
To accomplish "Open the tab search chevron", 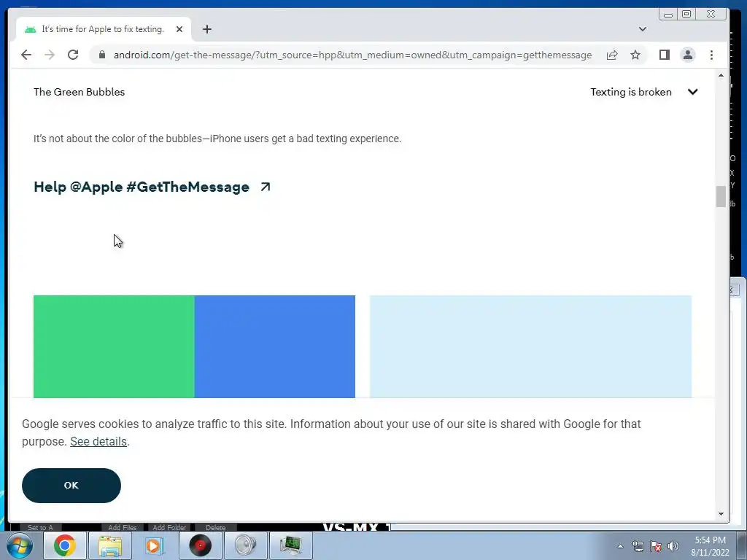I will click(643, 29).
